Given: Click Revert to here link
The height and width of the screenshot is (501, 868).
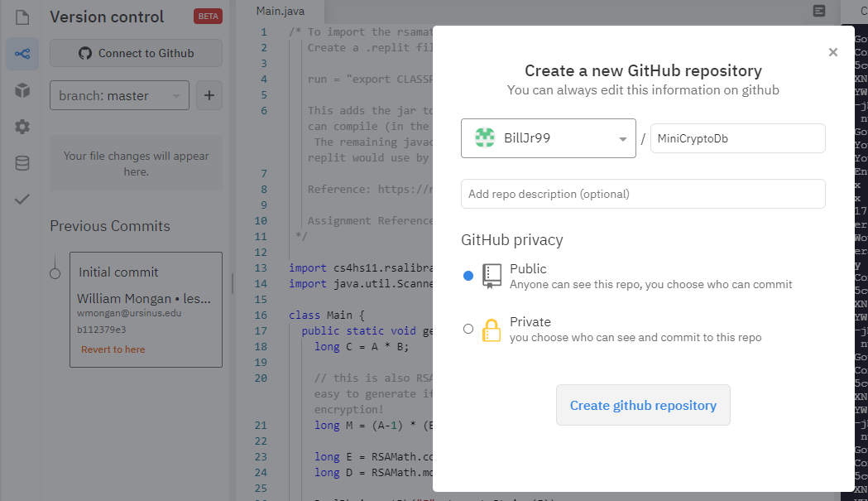Looking at the screenshot, I should click(x=113, y=349).
